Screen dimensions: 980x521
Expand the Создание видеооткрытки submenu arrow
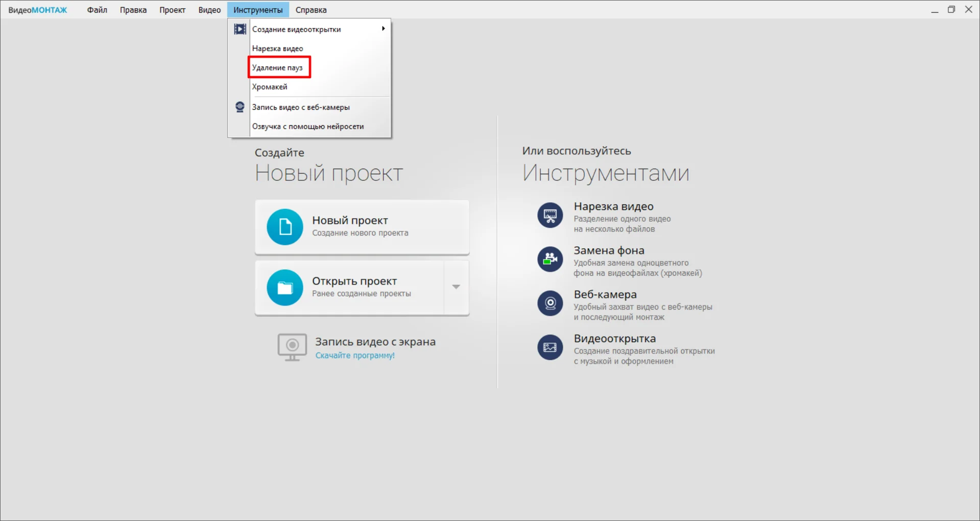pos(383,29)
